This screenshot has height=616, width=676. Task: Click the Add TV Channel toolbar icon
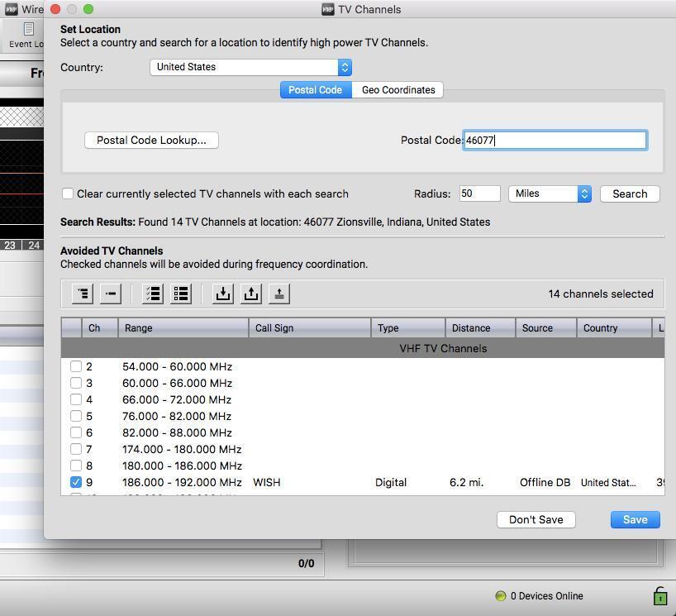pyautogui.click(x=82, y=294)
